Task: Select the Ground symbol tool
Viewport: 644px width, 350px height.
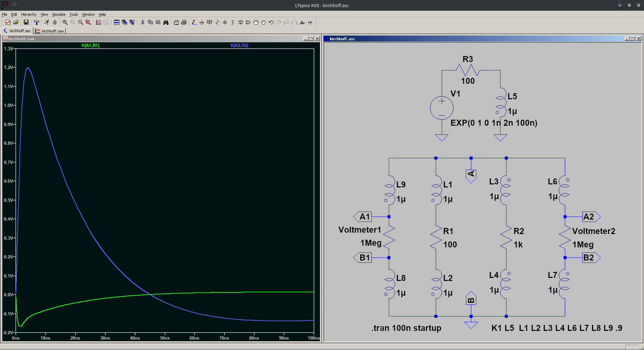Action: pyautogui.click(x=202, y=22)
